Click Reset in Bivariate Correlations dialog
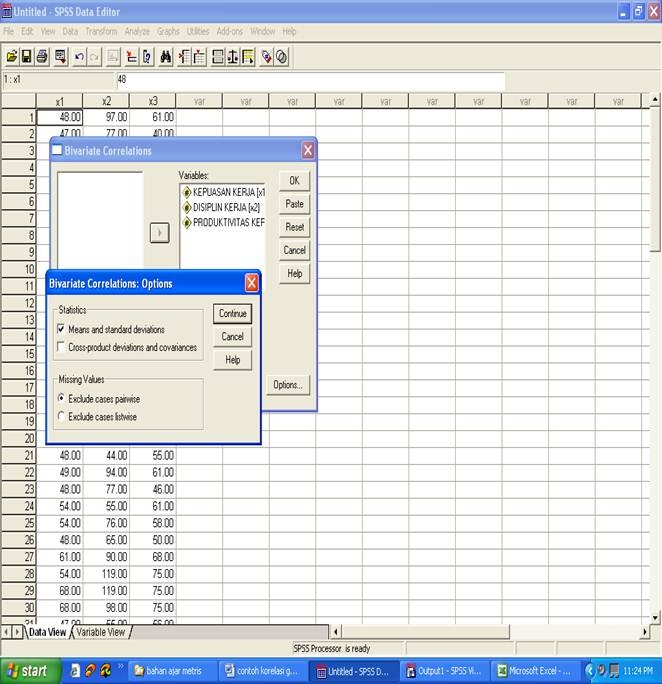The image size is (662, 684). pyautogui.click(x=294, y=227)
